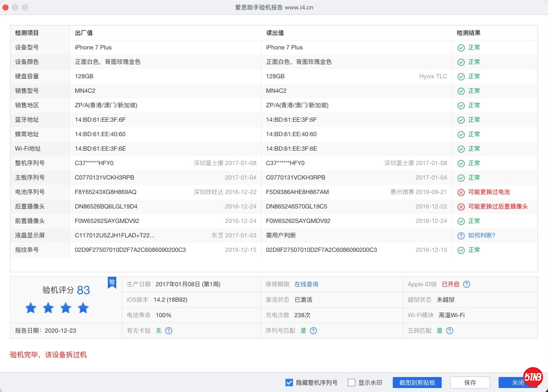Image resolution: width=548 pixels, height=392 pixels.
Task: Click the green check icon for 设备型号
Action: [461, 47]
